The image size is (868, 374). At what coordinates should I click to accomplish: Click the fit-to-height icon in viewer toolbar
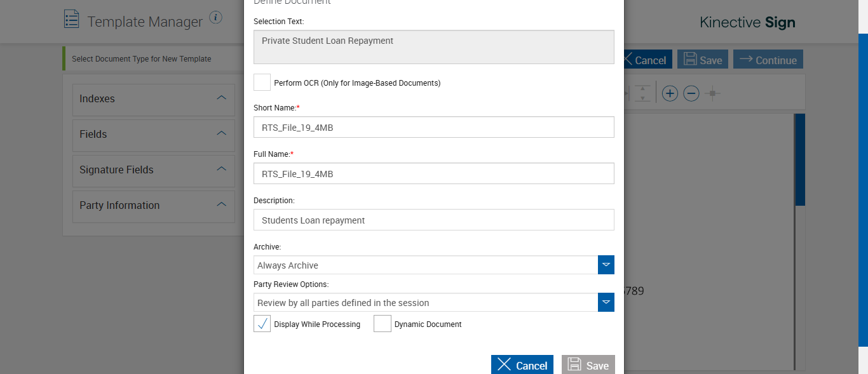coord(642,94)
